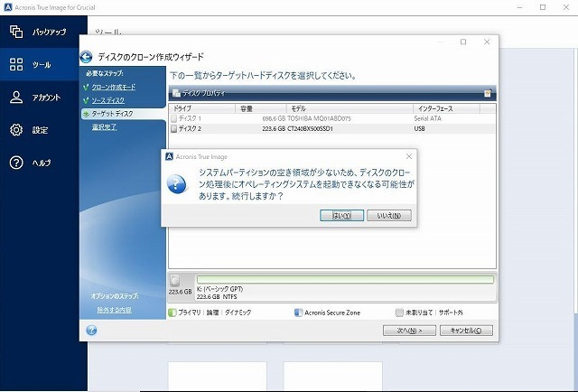Click the 223.6 GB disk icon in the partition map

tap(175, 281)
